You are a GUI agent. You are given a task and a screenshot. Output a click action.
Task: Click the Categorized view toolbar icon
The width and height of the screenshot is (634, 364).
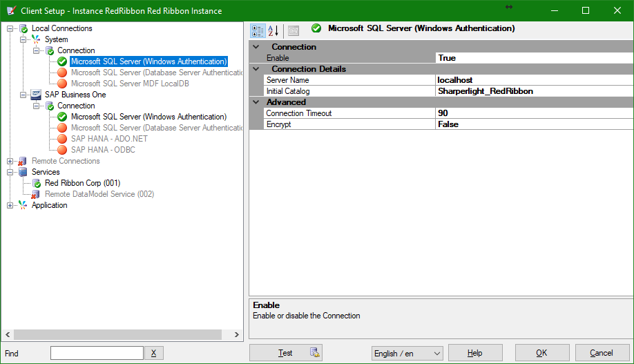[258, 31]
